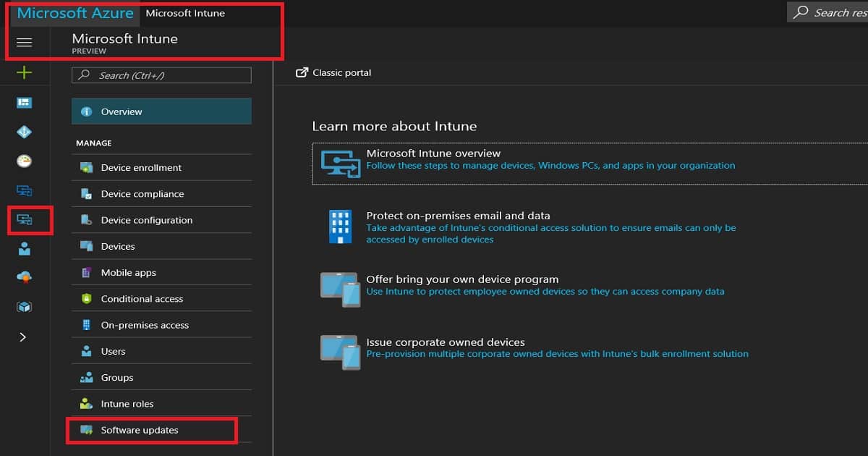Click the Device enrollment icon
This screenshot has height=456, width=868.
tap(87, 167)
